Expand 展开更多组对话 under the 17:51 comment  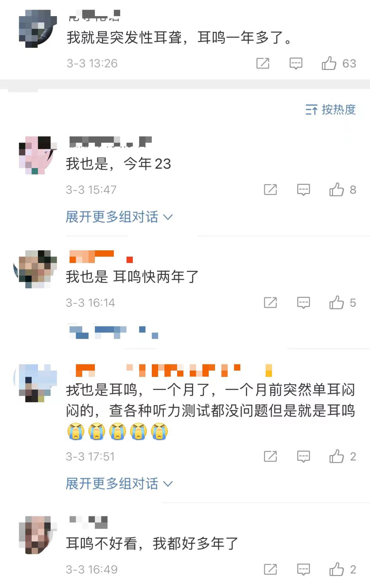[119, 484]
